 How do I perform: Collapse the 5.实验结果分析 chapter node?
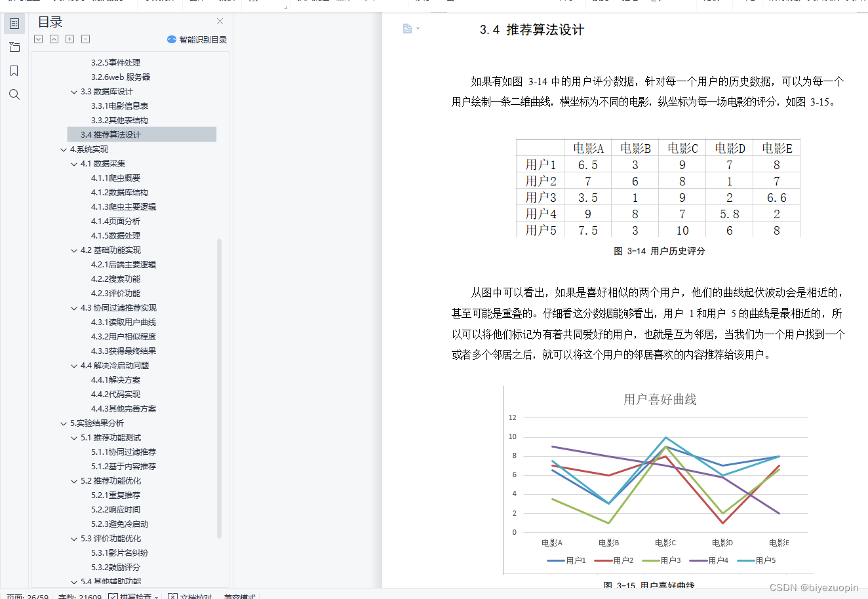64,423
